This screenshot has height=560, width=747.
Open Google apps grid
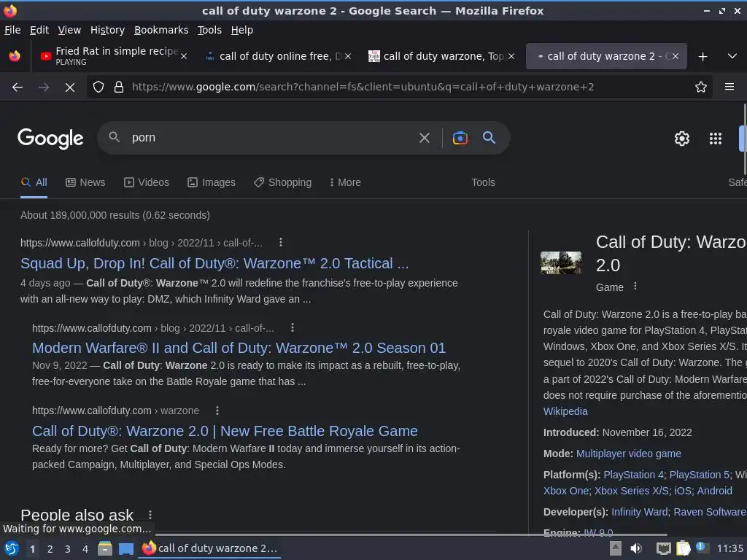[x=716, y=139]
